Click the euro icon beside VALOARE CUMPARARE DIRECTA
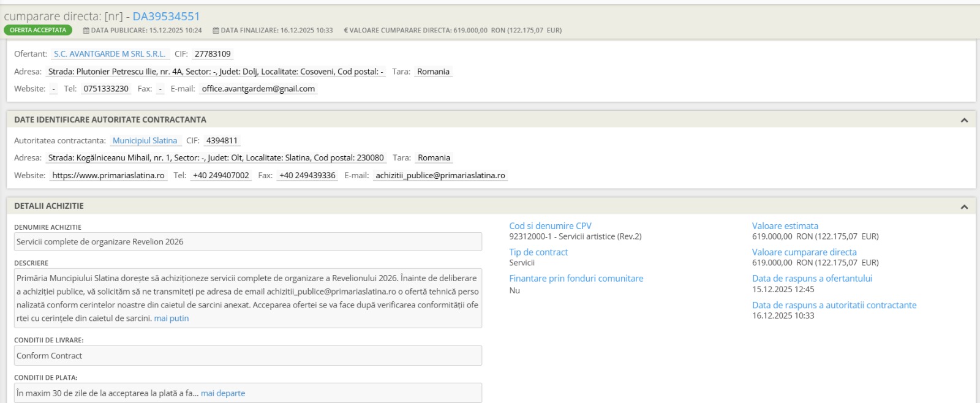Image resolution: width=980 pixels, height=403 pixels. (346, 30)
